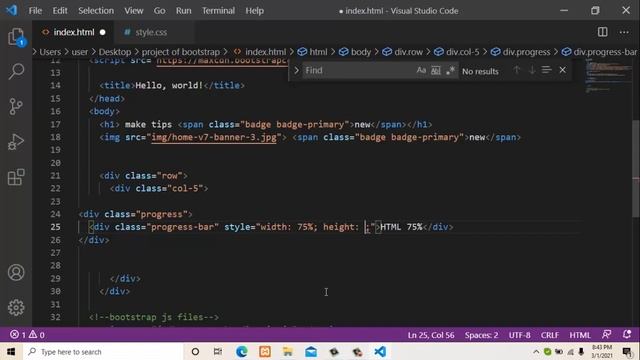Open File Explorer from taskbar
640x360 pixels.
288,351
